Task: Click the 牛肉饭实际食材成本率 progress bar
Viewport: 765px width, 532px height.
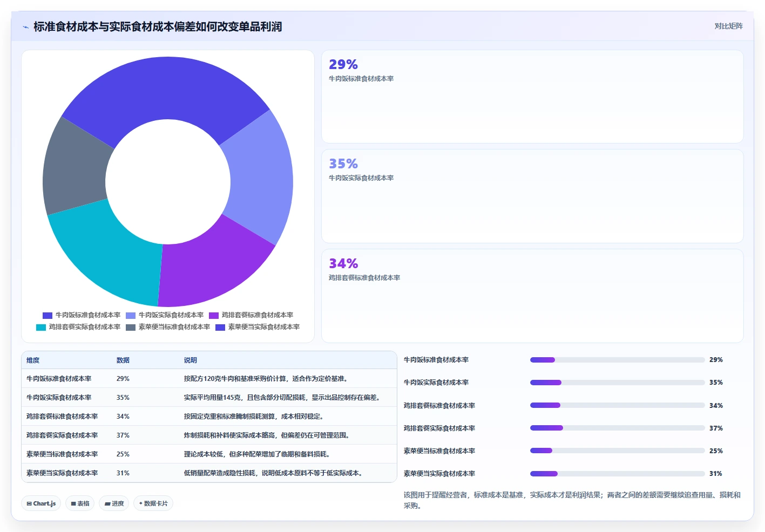Action: (x=617, y=383)
